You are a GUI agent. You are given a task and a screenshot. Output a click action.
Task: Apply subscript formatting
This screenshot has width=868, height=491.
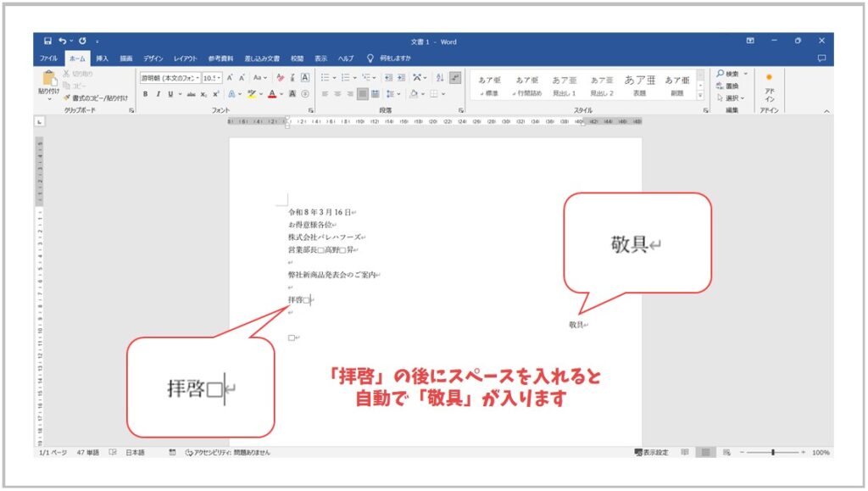(x=203, y=94)
